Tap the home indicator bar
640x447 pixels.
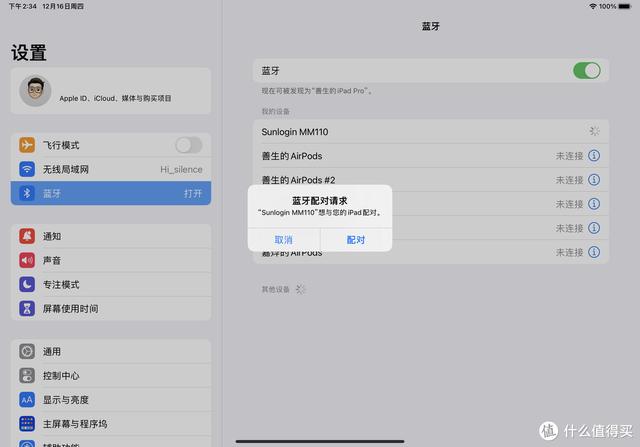click(320, 441)
